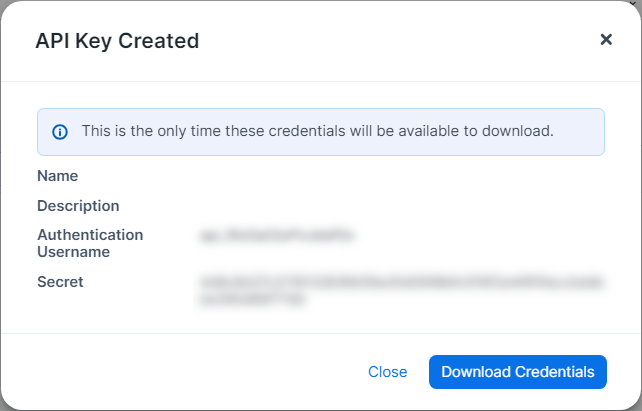Click empty header space right of the title
Image resolution: width=642 pixels, height=411 pixels.
pyautogui.click(x=400, y=41)
